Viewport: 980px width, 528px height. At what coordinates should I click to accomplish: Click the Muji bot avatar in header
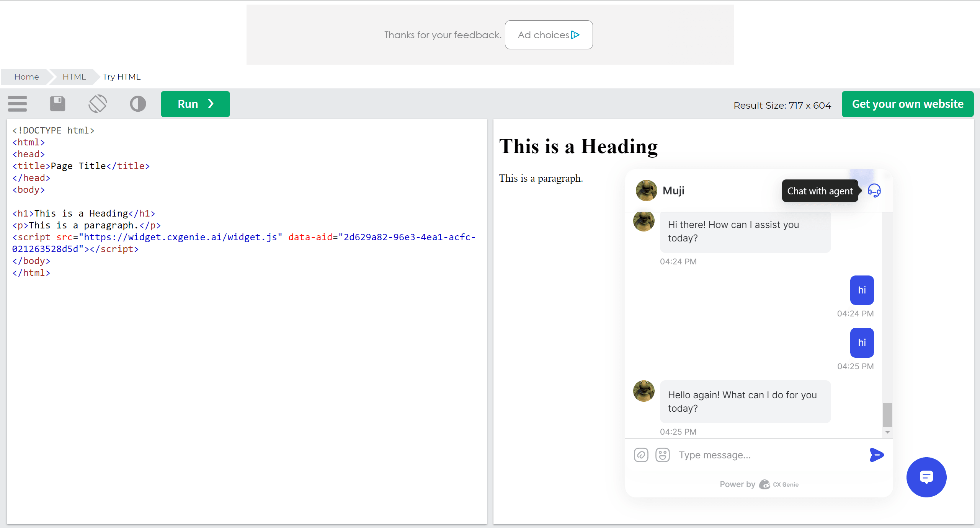point(646,191)
